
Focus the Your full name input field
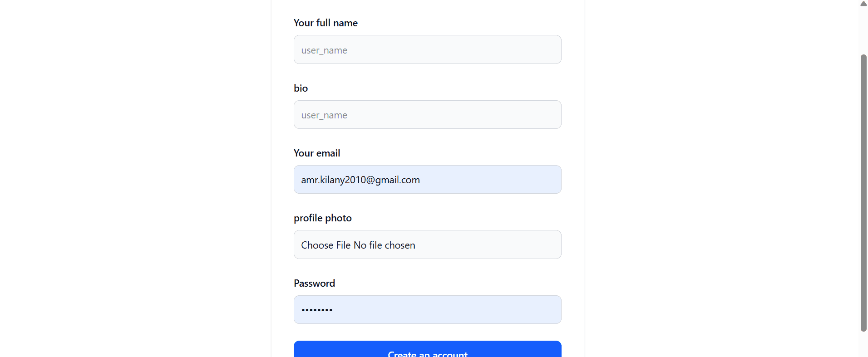pos(427,49)
